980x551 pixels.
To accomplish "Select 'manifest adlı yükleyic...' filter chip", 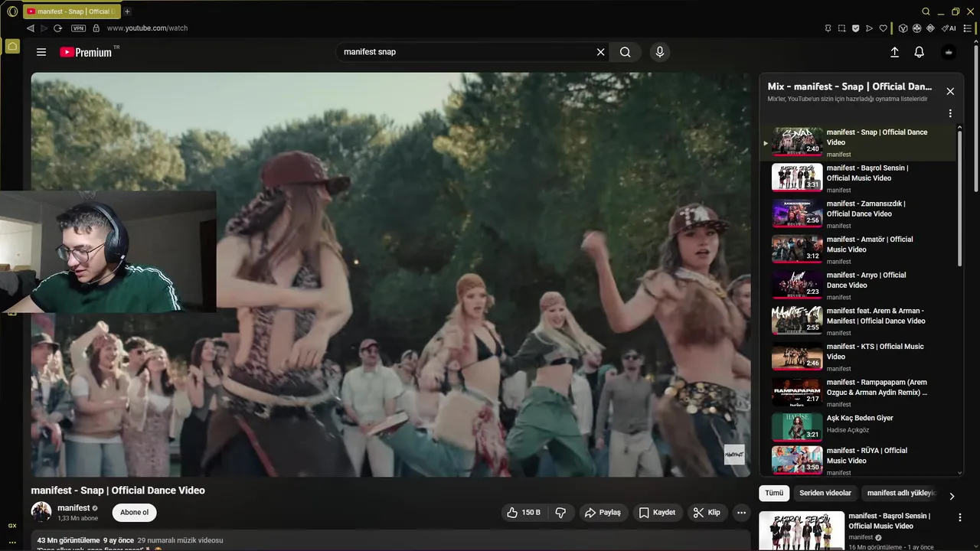I will point(901,493).
